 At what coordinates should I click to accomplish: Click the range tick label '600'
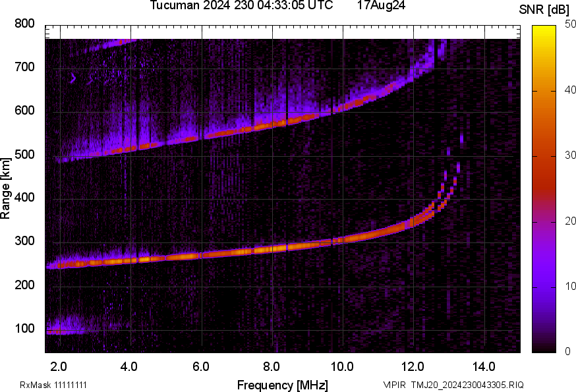tap(24, 111)
